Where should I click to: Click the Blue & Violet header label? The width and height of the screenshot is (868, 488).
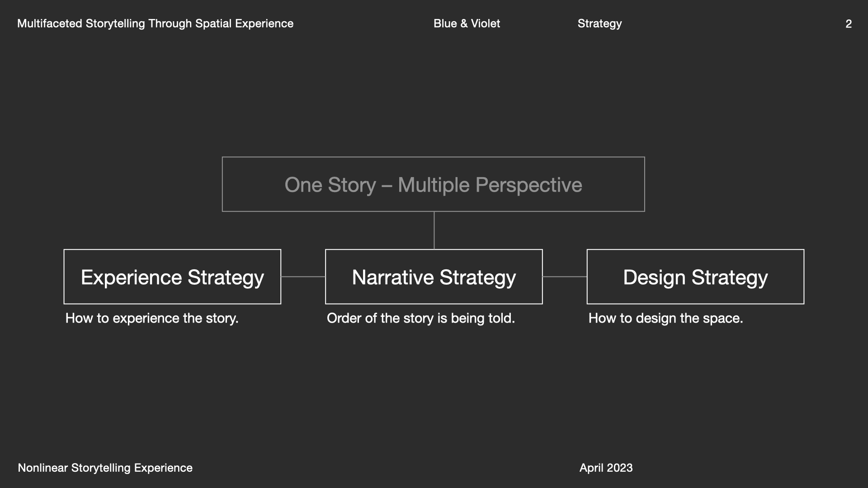pyautogui.click(x=467, y=23)
